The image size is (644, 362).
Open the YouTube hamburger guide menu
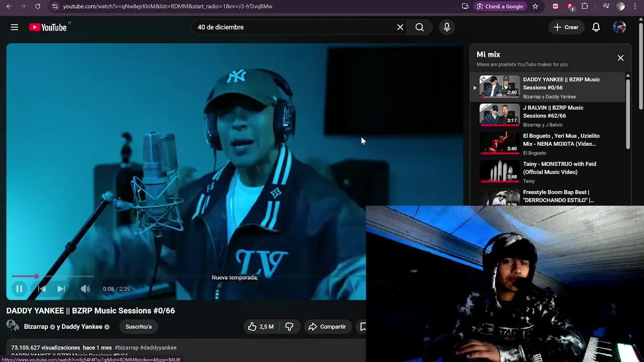15,27
